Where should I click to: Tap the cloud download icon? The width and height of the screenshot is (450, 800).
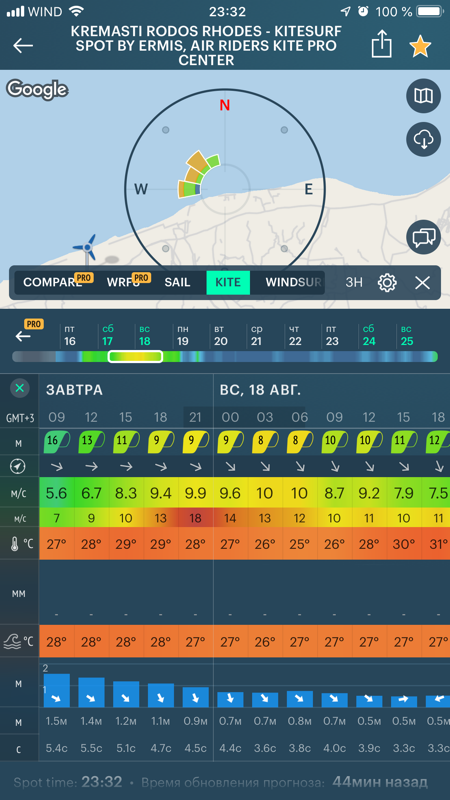(423, 139)
